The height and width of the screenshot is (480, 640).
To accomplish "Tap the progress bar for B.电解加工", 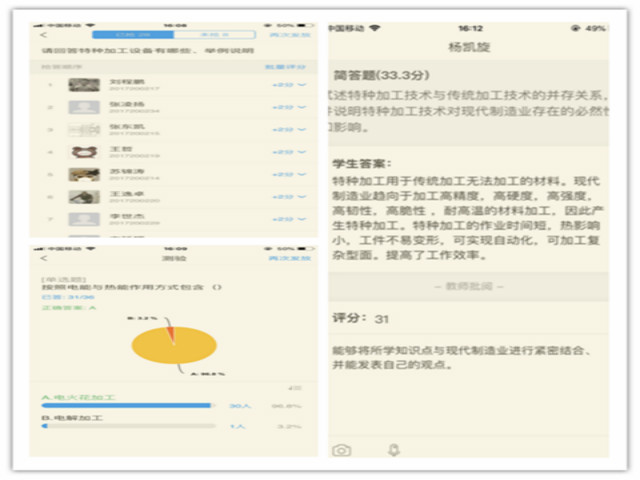I will 129,426.
